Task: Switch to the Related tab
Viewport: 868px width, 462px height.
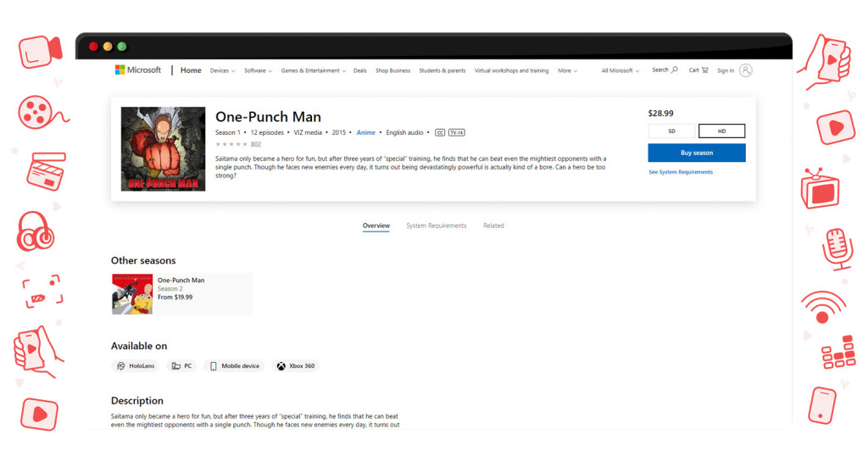Action: pyautogui.click(x=493, y=225)
